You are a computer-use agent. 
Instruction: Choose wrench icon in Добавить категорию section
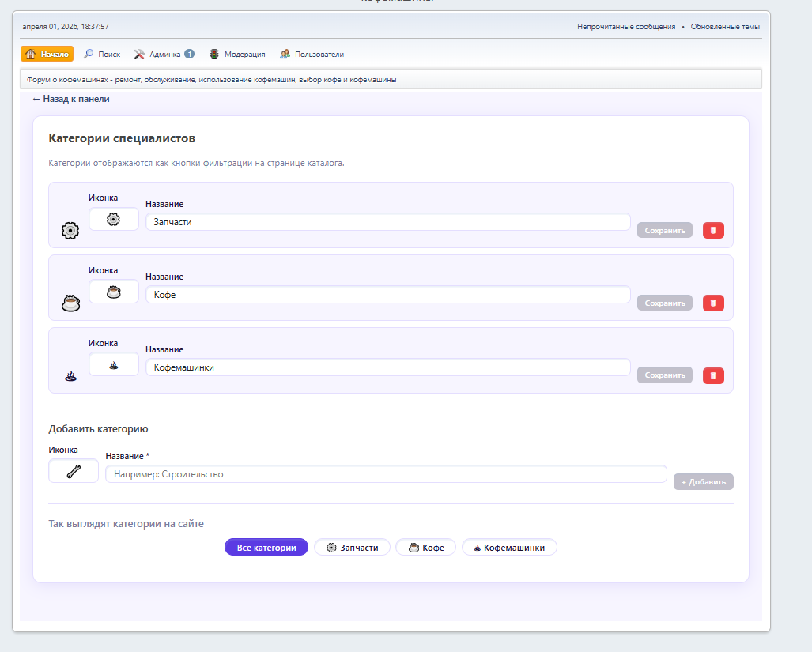pos(74,472)
